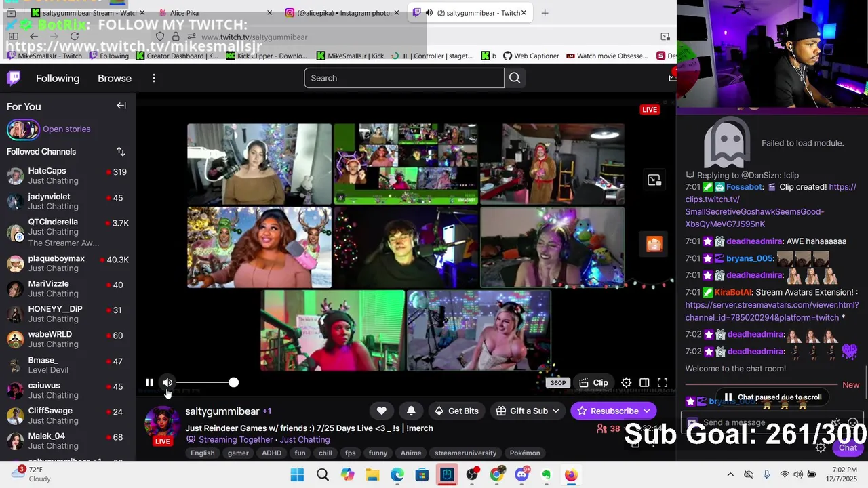Open Bmase_ channel in sidebar
868x488 pixels.
pyautogui.click(x=68, y=365)
